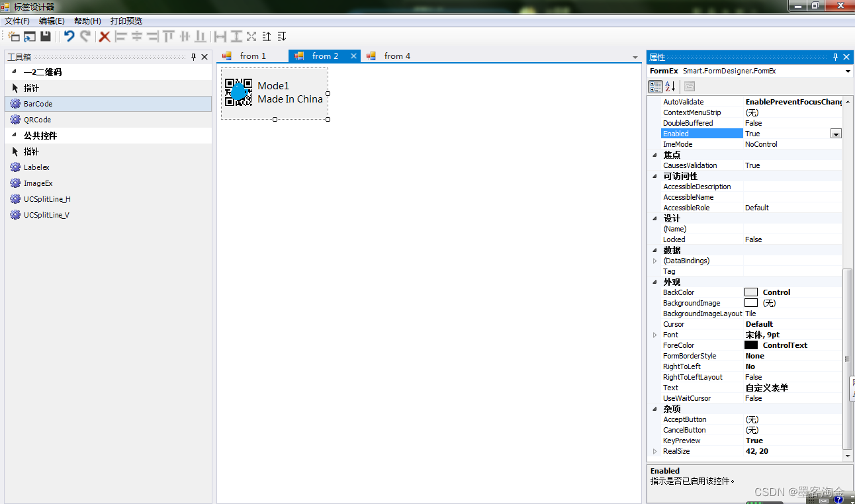Viewport: 855px width, 504px height.
Task: Select the UCSplitLine_V control tool
Action: (109, 215)
